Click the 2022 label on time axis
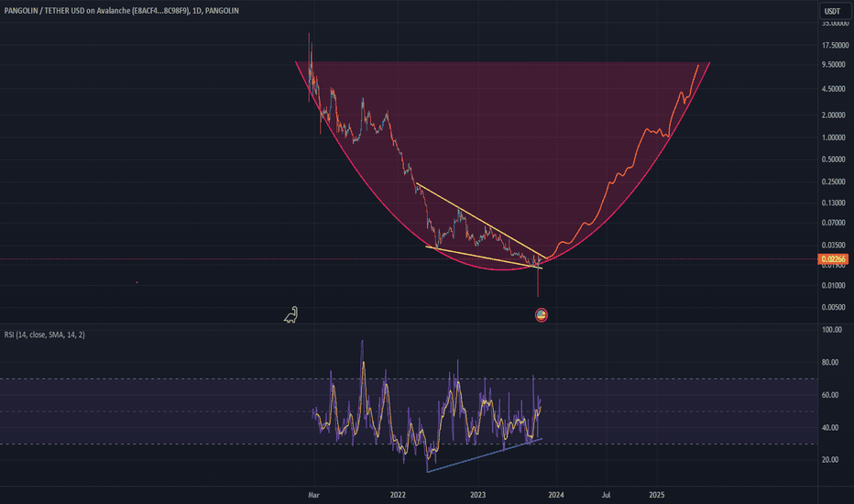 (x=398, y=495)
